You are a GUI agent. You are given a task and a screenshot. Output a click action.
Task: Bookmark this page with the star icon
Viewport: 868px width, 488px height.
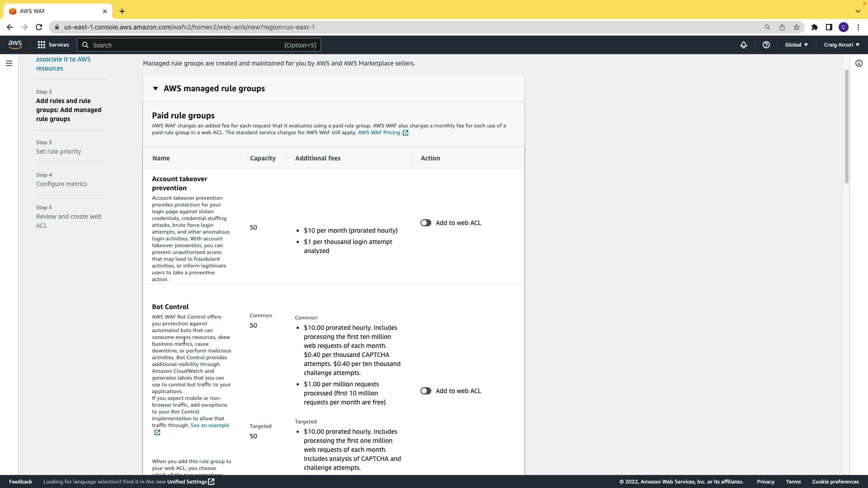(x=796, y=27)
